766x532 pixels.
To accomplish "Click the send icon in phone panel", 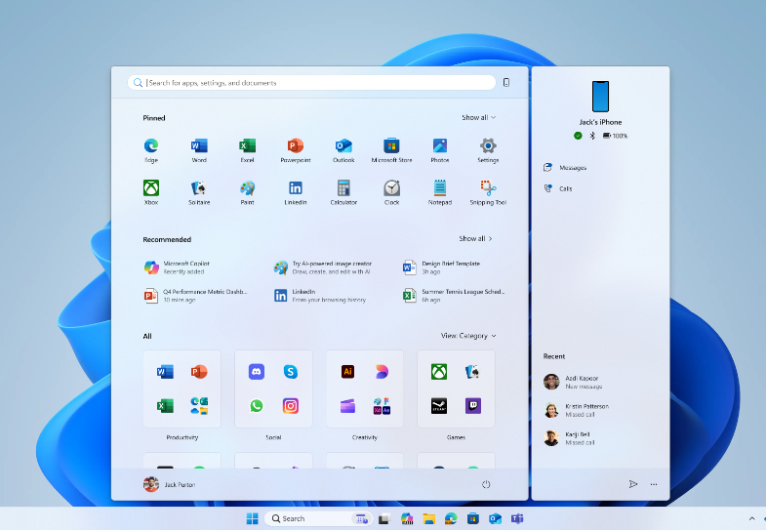I will point(633,484).
